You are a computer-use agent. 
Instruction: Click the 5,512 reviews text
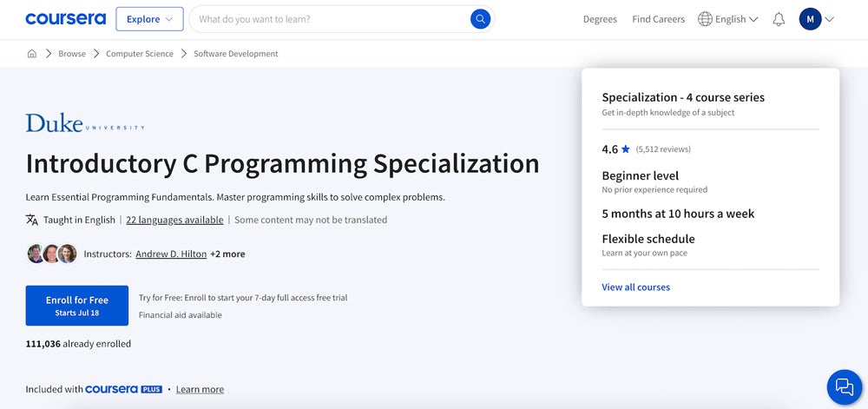coord(663,148)
